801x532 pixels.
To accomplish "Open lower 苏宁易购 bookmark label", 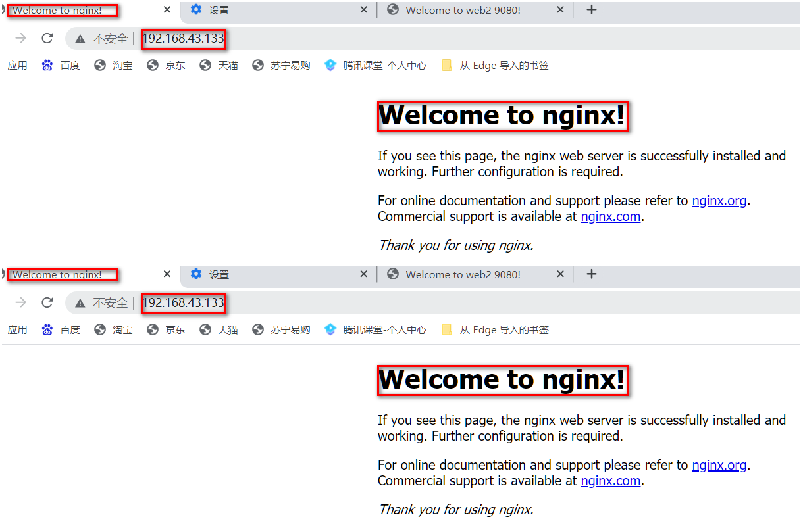I will tap(290, 330).
